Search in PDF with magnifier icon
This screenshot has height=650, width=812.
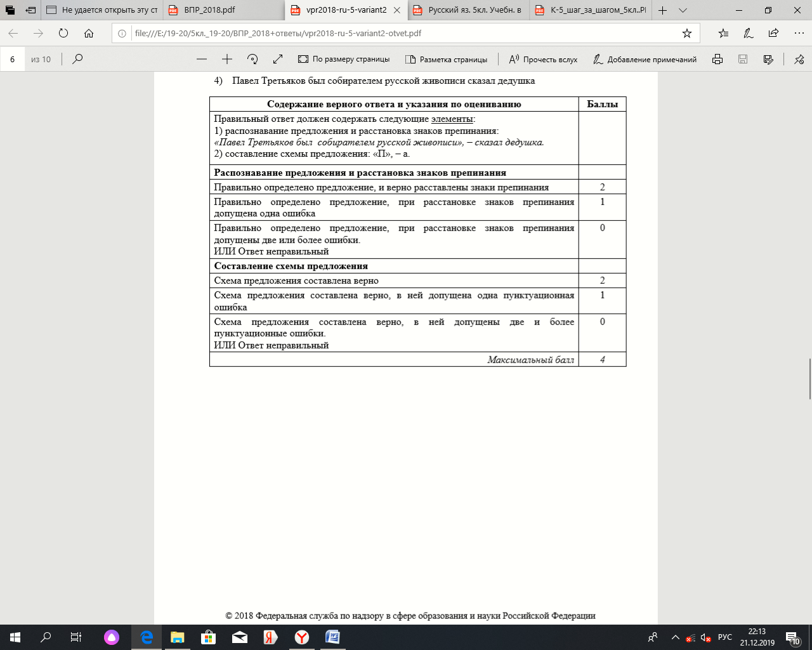pos(78,59)
